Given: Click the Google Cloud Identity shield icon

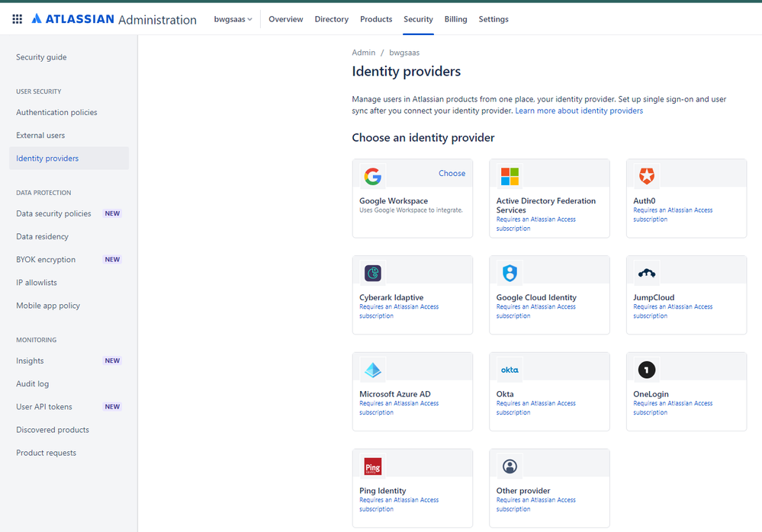Looking at the screenshot, I should pos(510,274).
